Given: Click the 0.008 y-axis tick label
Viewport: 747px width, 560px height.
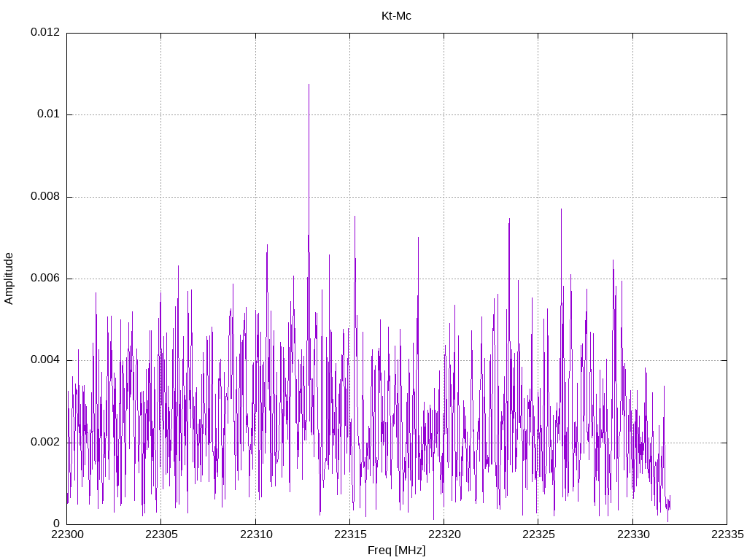Looking at the screenshot, I should click(45, 196).
